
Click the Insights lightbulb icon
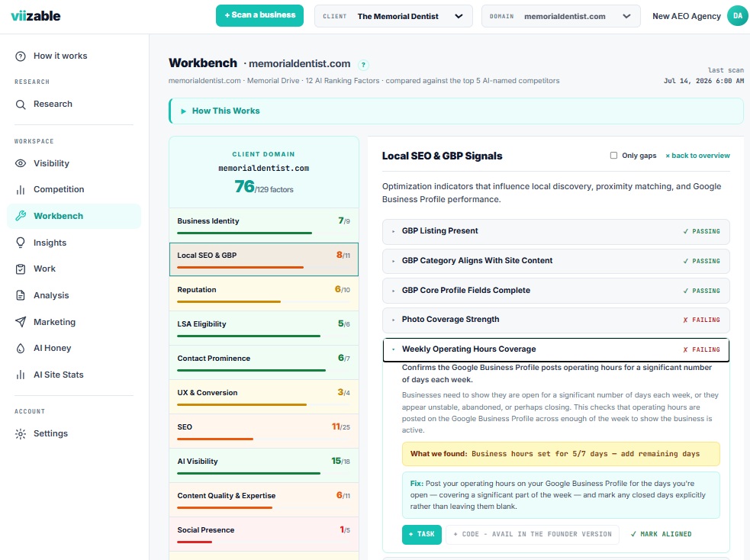coord(21,243)
